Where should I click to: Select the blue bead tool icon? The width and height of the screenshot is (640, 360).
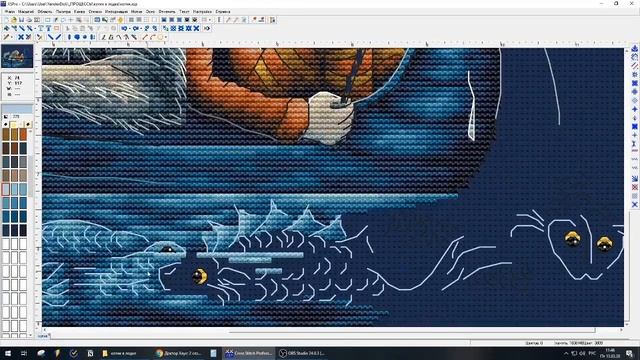pyautogui.click(x=77, y=37)
